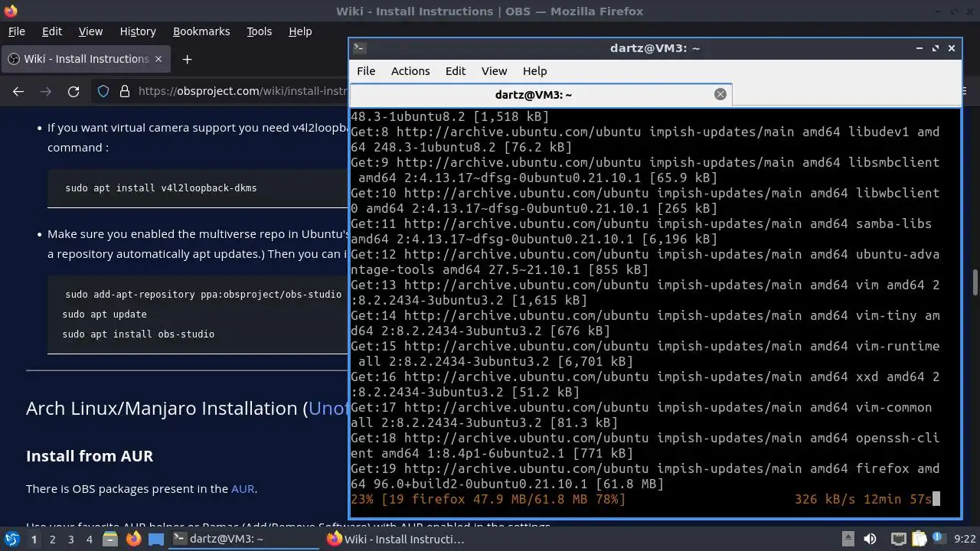This screenshot has width=980, height=551.
Task: Open a new Firefox tab with plus
Action: pos(187,59)
